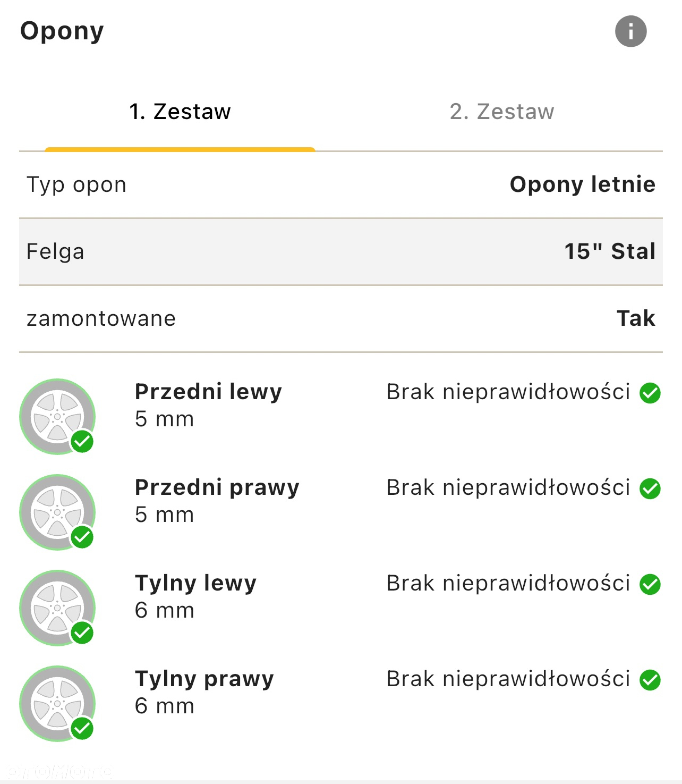Click the Opony section heading
This screenshot has width=682, height=784.
pos(62,31)
